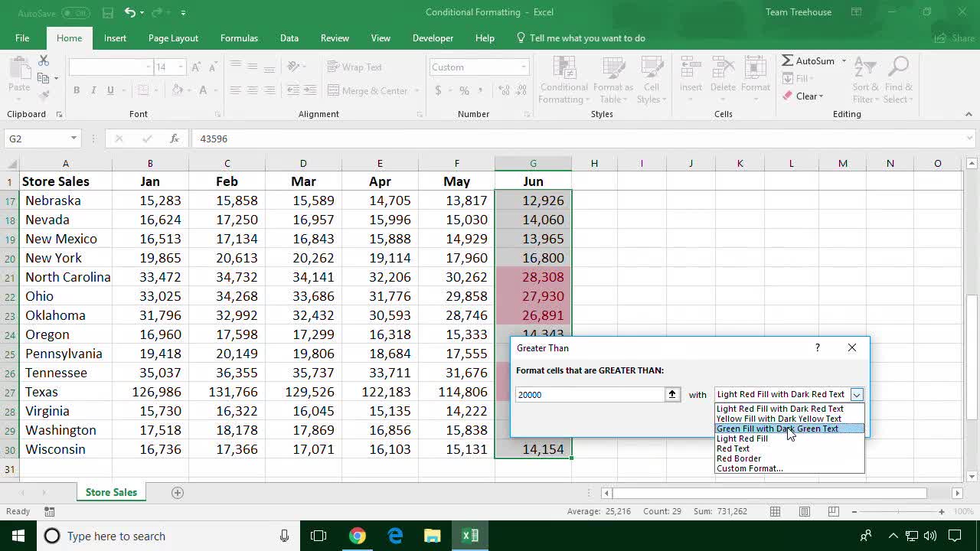Choose the Custom Format option

point(750,468)
